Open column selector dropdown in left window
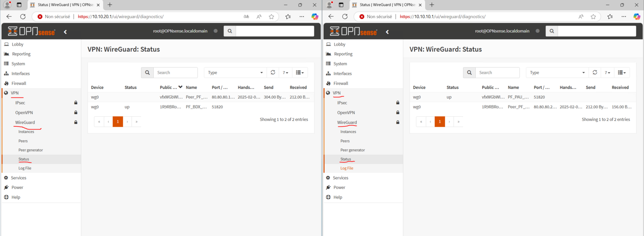 pyautogui.click(x=300, y=72)
